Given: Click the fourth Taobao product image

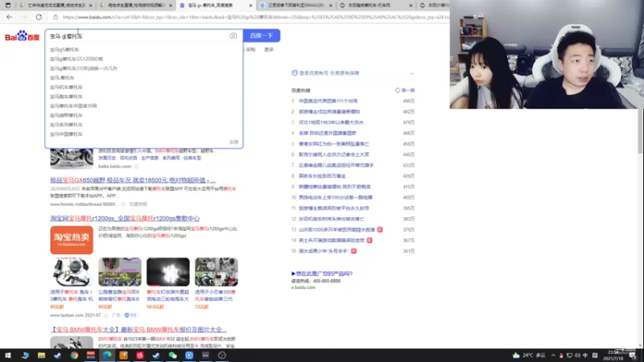Looking at the screenshot, I should 217,272.
